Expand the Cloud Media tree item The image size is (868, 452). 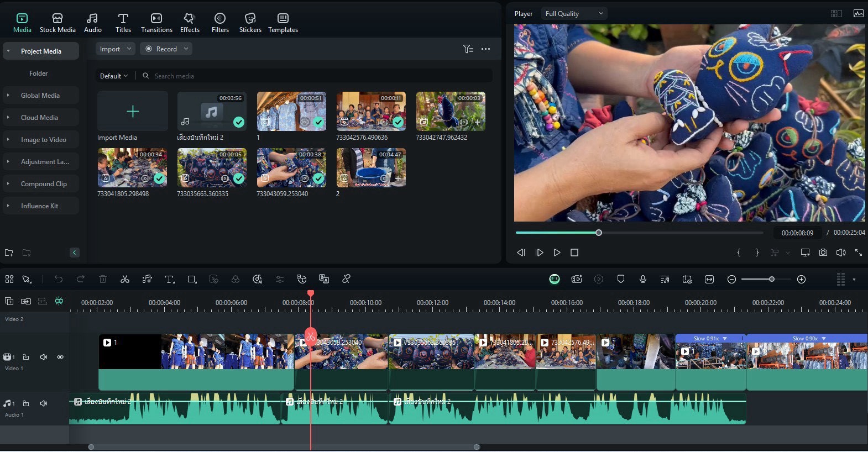8,117
